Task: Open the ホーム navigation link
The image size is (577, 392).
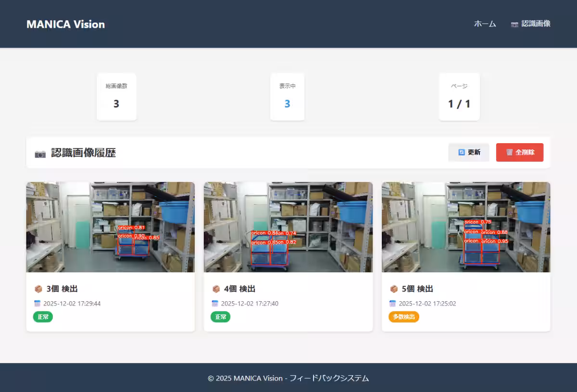Action: coord(485,24)
